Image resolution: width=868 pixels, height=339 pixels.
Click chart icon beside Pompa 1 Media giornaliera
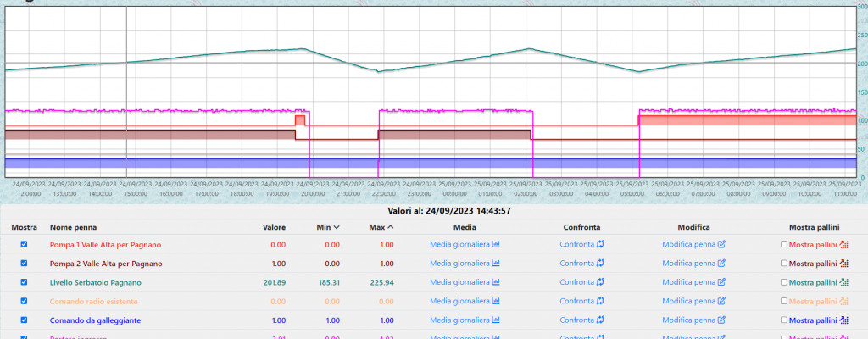coord(495,244)
